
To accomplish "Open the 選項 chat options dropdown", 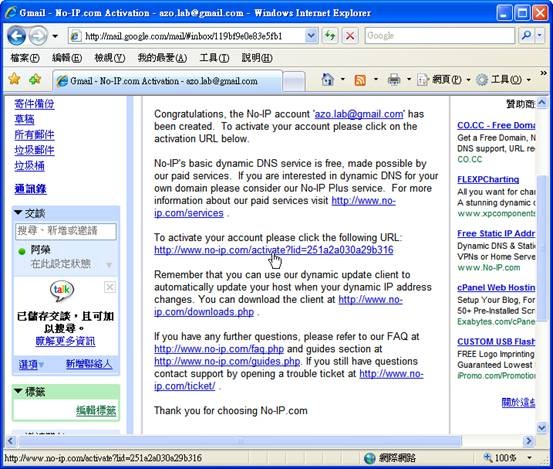I will point(31,364).
